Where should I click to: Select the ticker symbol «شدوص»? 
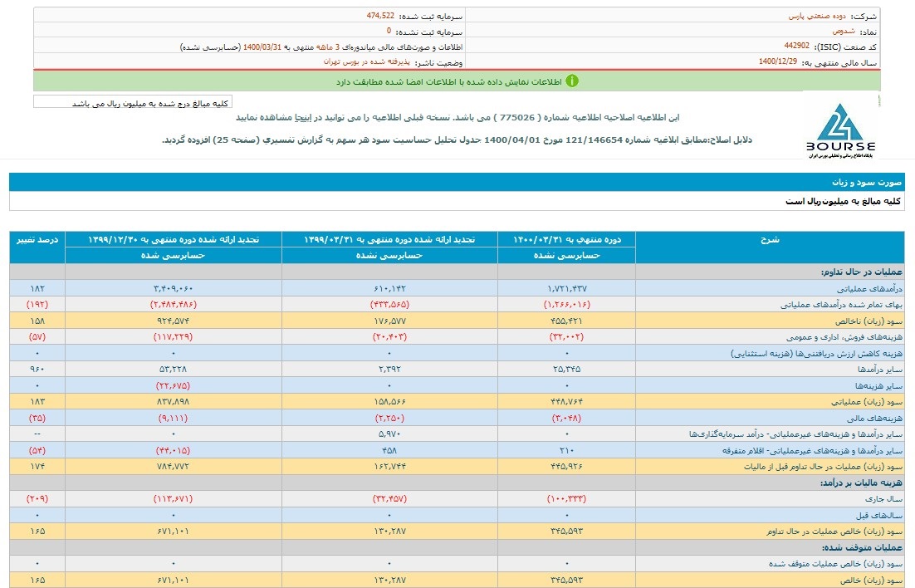(x=844, y=32)
